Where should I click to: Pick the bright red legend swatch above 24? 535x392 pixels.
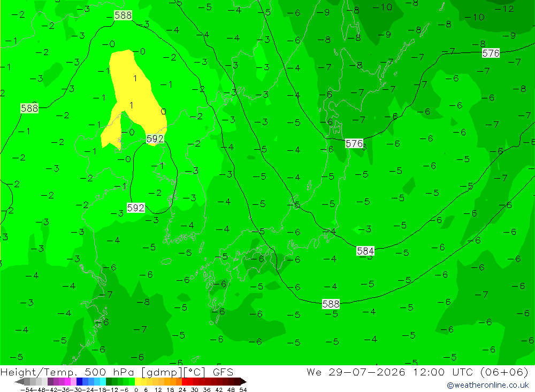pos(185,381)
